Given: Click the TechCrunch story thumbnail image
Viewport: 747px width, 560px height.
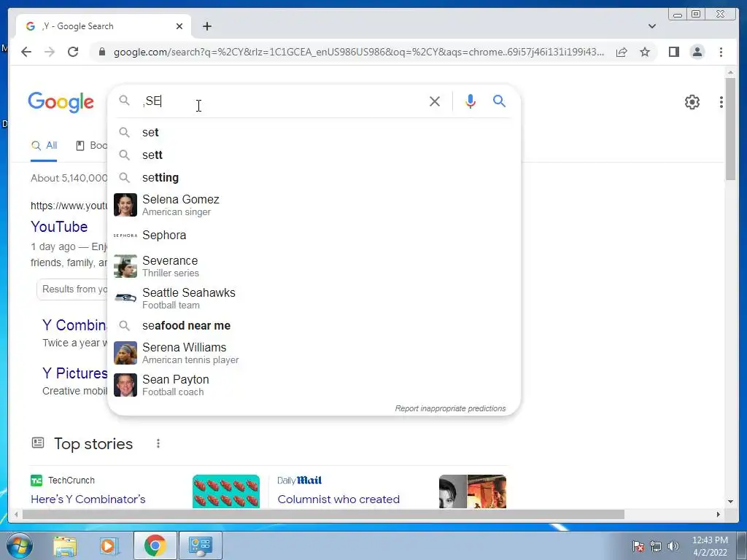Looking at the screenshot, I should pos(226,491).
